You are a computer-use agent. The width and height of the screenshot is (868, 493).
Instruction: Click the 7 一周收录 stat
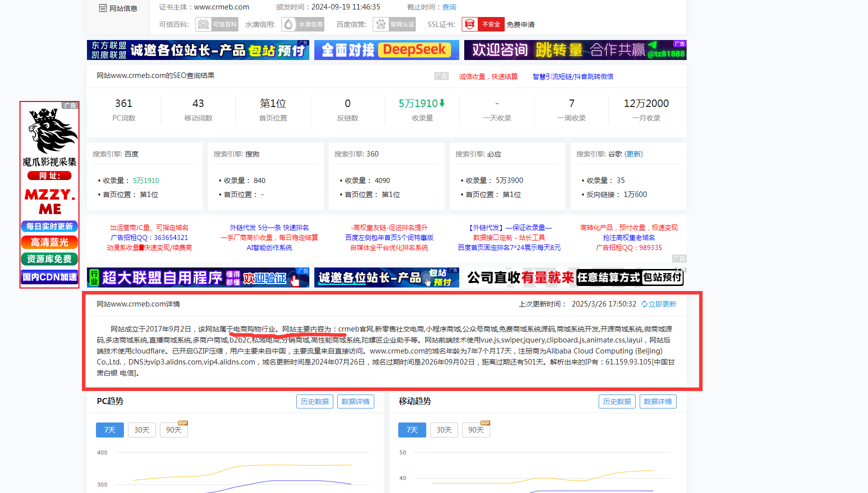572,110
